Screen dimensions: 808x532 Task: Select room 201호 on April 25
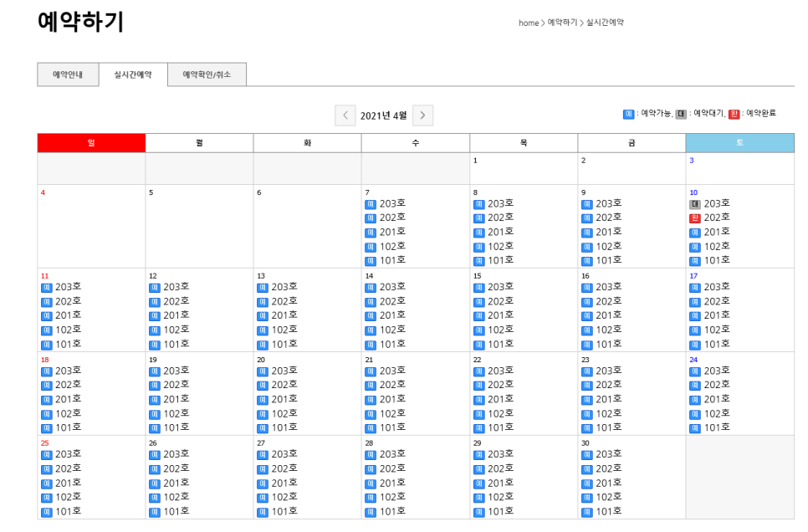[x=68, y=483]
